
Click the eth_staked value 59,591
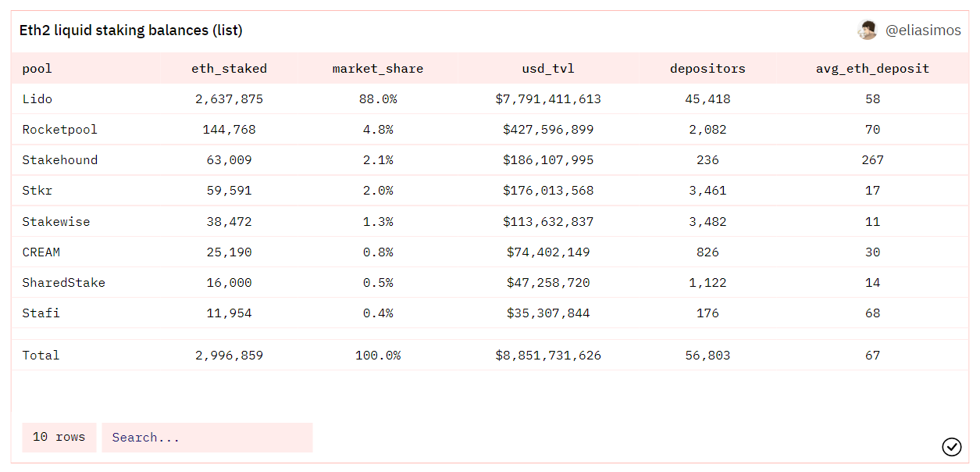(230, 191)
